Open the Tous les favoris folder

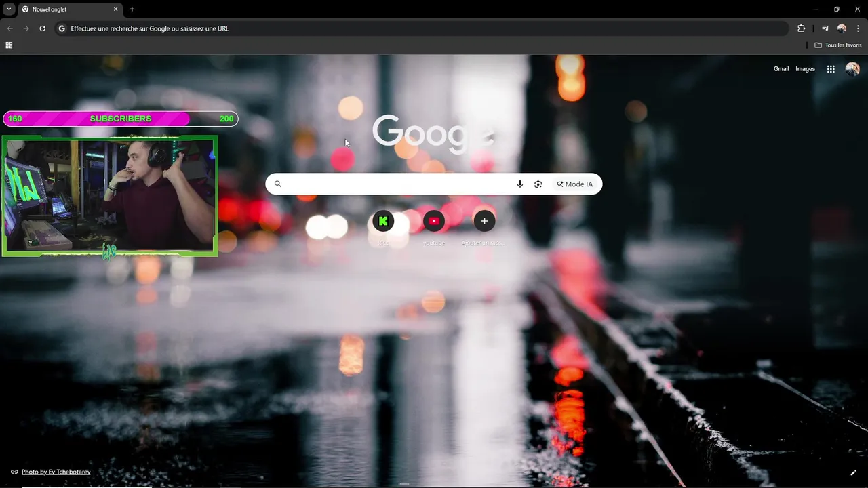coord(837,45)
